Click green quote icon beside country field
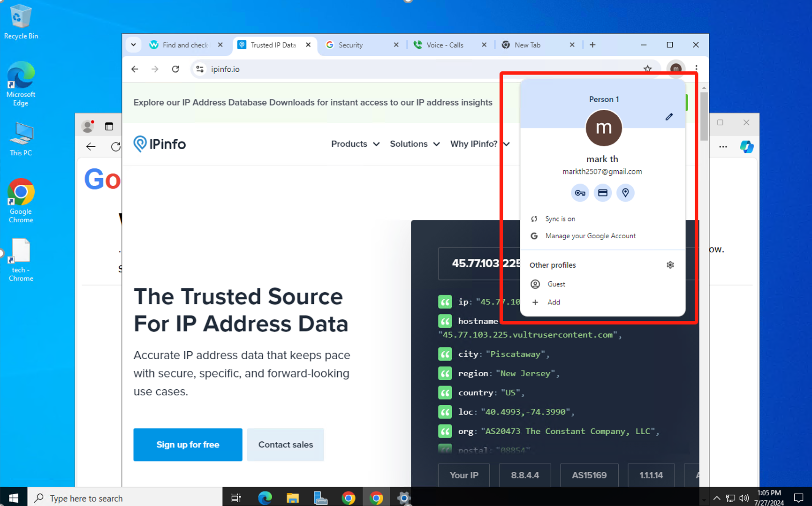The width and height of the screenshot is (812, 506). point(445,393)
